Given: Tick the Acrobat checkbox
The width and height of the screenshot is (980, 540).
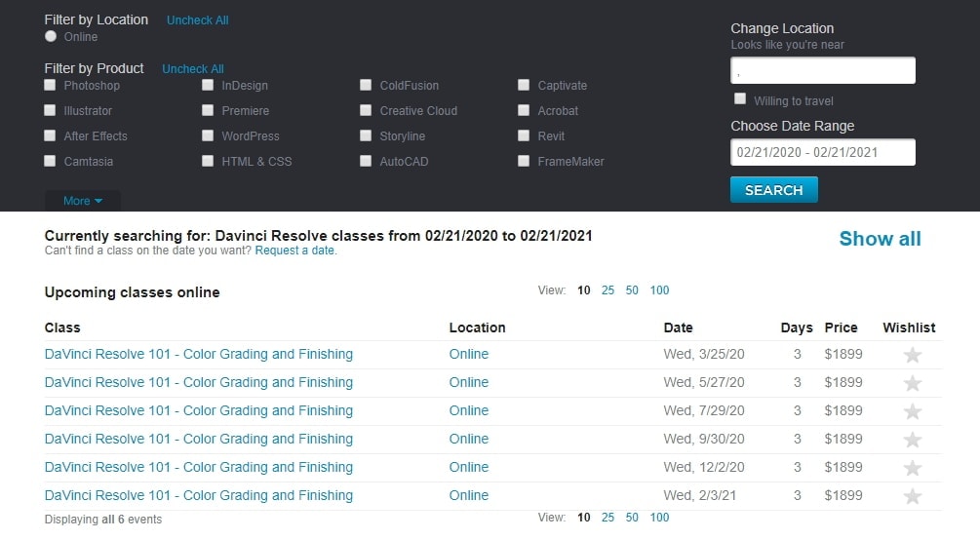Looking at the screenshot, I should pos(524,110).
